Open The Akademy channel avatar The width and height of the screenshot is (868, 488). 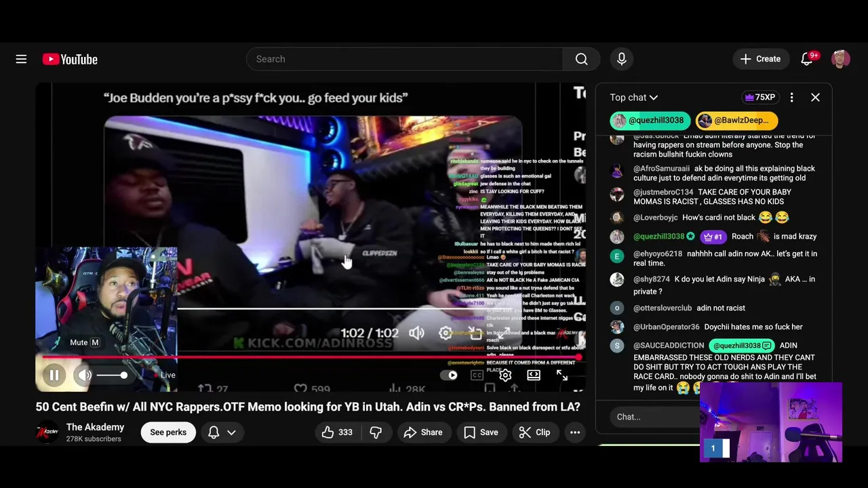coord(47,432)
